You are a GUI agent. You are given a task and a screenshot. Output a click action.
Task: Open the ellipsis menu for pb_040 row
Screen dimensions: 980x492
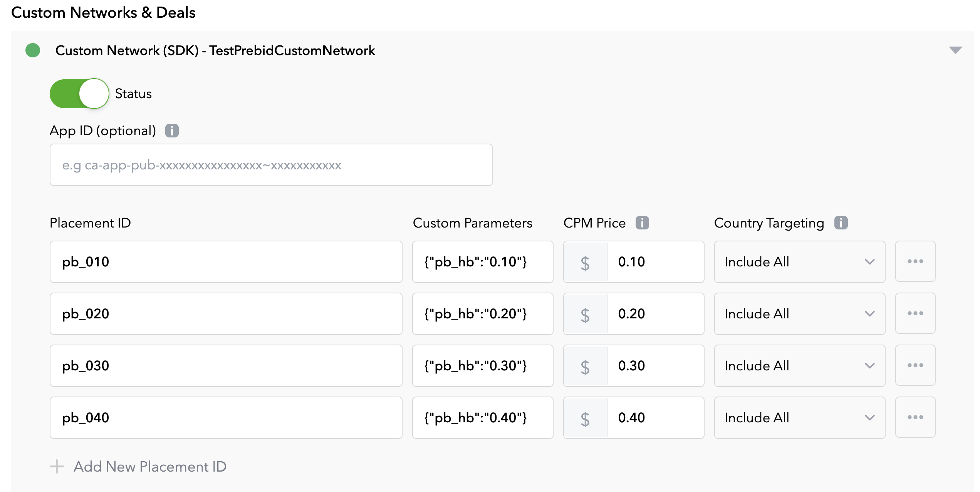click(915, 417)
